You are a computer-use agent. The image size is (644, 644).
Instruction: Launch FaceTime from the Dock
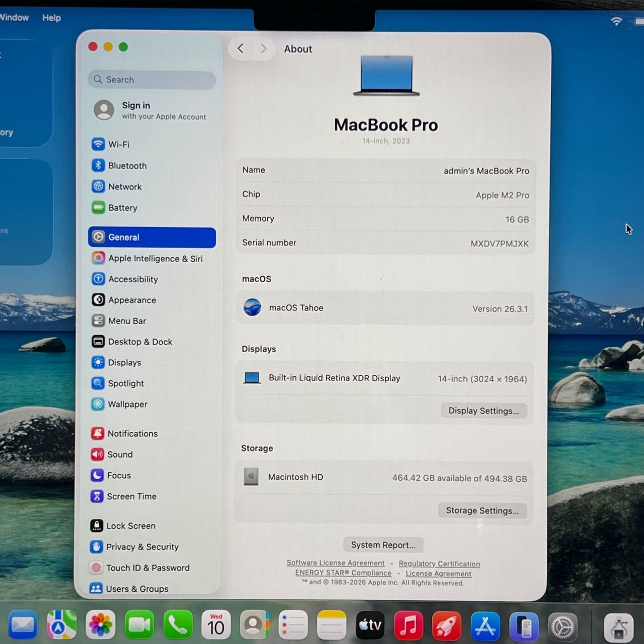tap(139, 625)
